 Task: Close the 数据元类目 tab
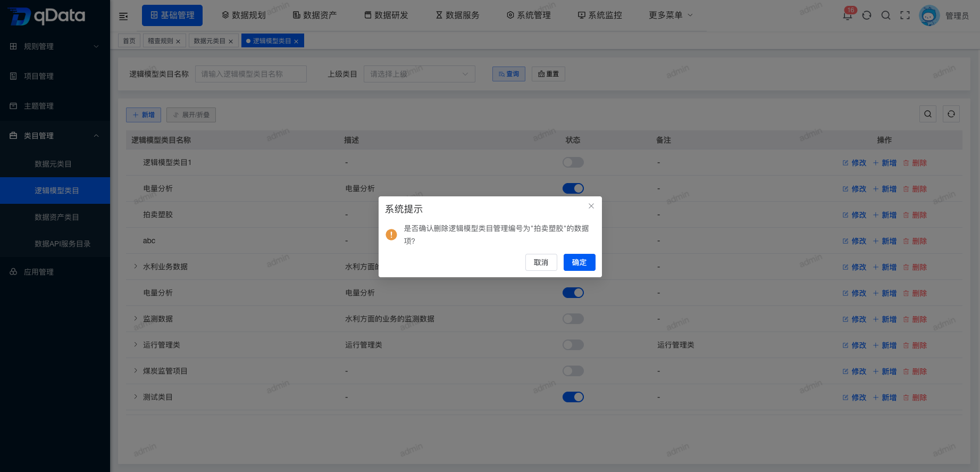(x=231, y=42)
